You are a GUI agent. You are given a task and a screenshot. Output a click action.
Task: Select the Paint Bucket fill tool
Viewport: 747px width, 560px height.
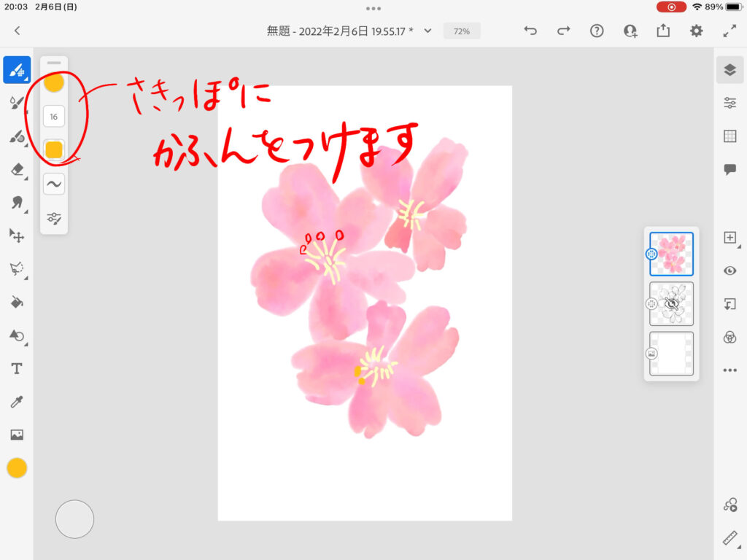click(17, 302)
